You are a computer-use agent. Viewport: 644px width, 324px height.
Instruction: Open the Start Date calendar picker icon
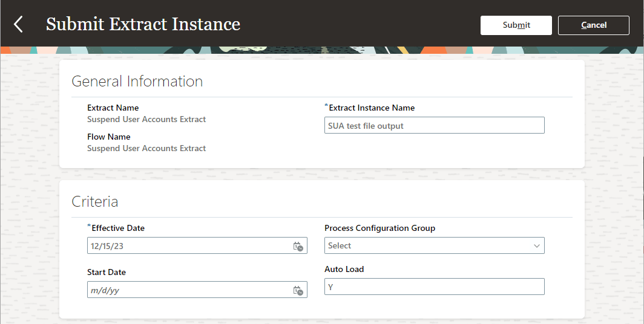(x=298, y=290)
